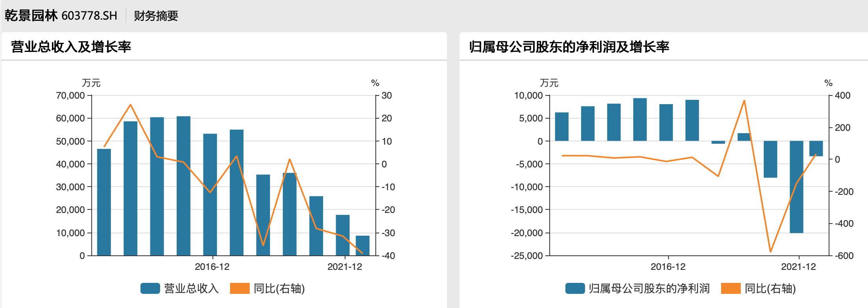Select the 营业总收入及增长率 panel heading
Image resolution: width=868 pixels, height=308 pixels.
[71, 47]
